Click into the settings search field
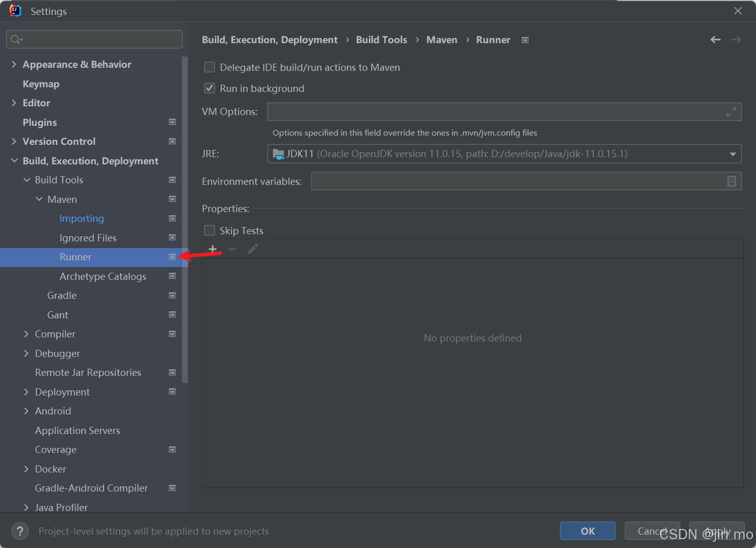The height and width of the screenshot is (548, 756). pos(94,40)
